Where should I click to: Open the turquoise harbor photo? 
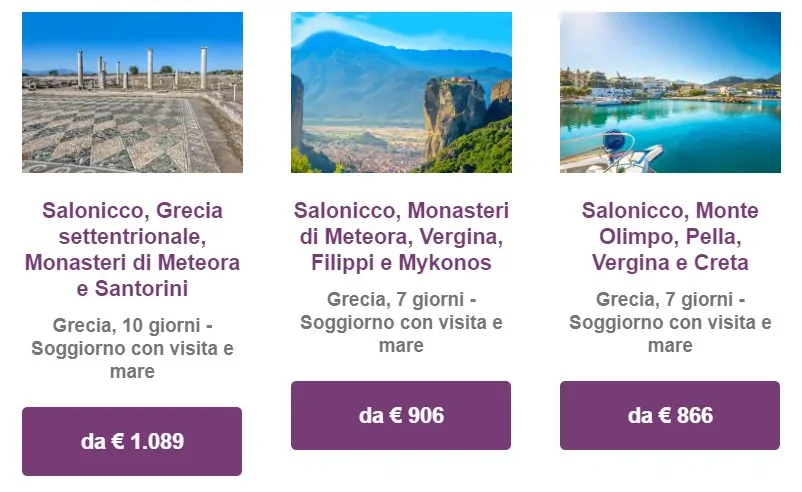coord(670,92)
